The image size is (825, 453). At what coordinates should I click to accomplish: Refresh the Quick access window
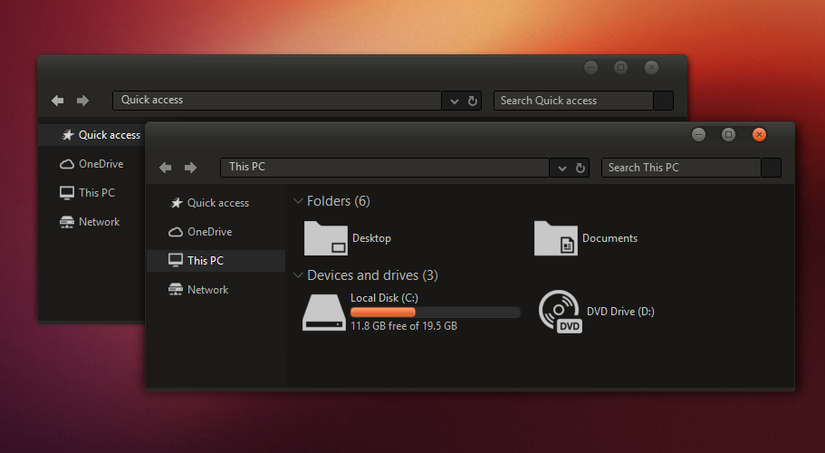click(x=472, y=101)
